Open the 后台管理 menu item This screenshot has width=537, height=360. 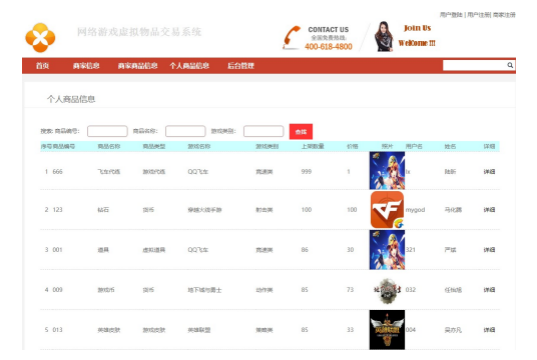[x=241, y=66]
